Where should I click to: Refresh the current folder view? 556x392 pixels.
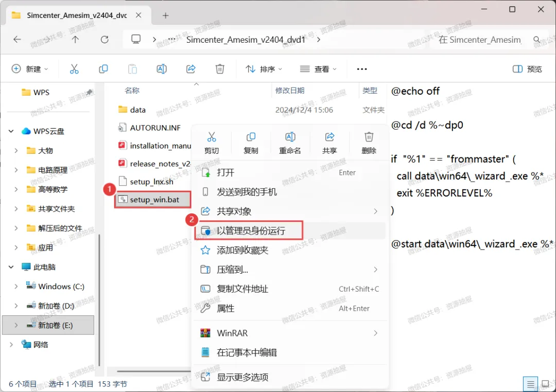click(x=105, y=39)
